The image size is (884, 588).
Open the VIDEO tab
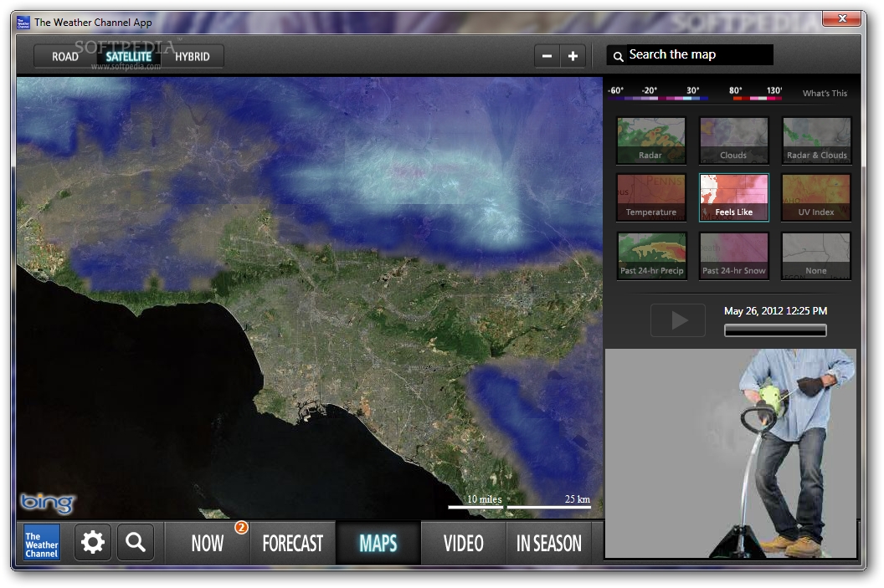(464, 543)
